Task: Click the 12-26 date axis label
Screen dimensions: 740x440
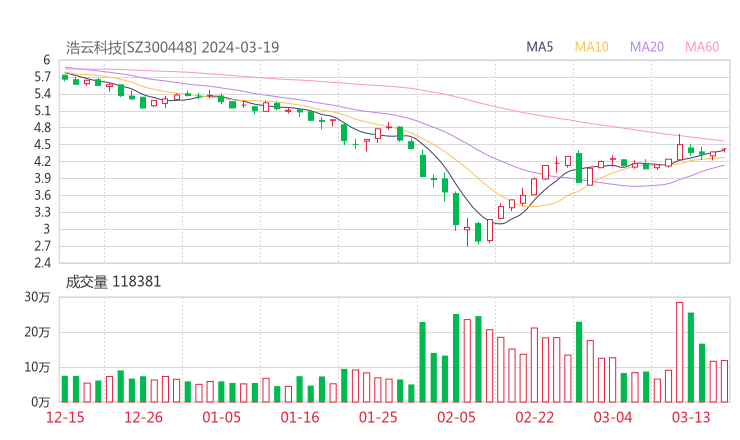Action: click(143, 417)
